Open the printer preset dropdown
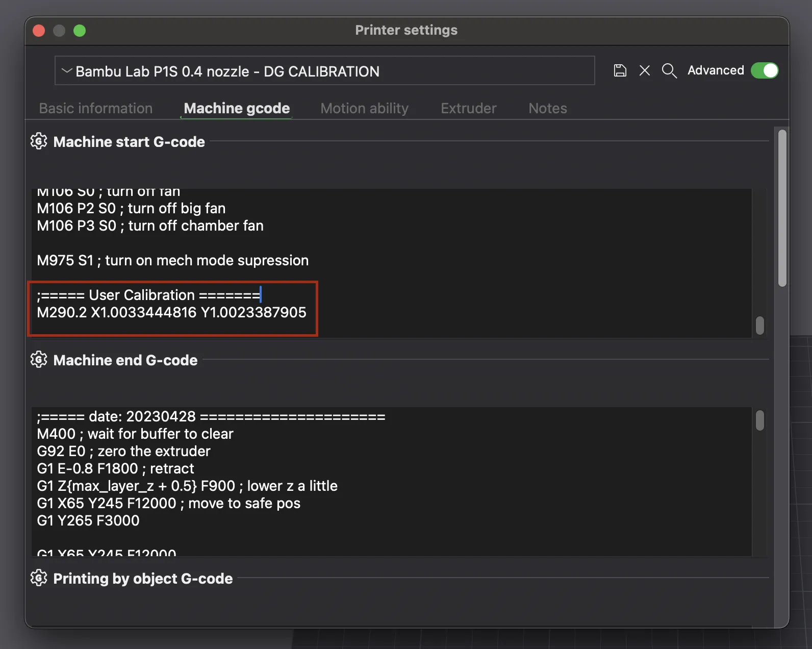 pos(324,71)
